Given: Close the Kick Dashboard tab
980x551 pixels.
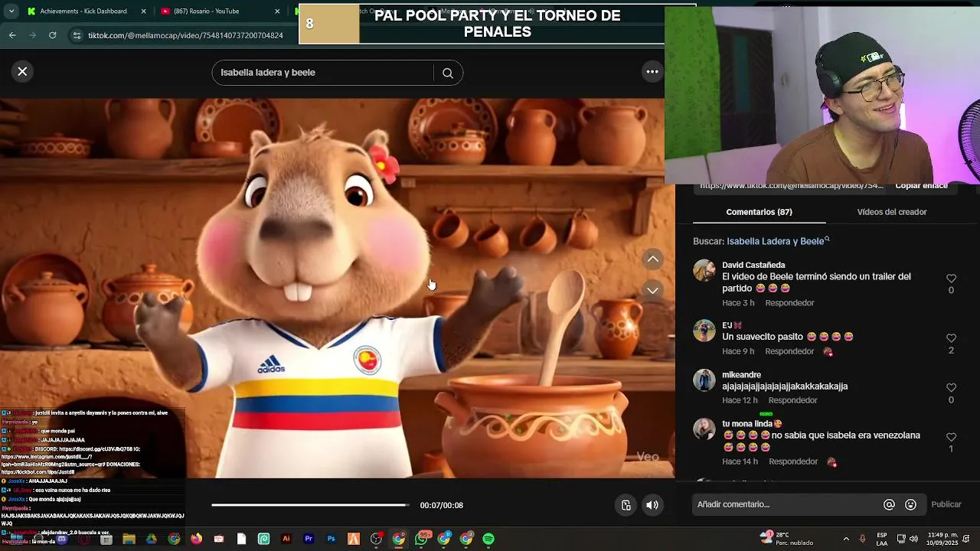Looking at the screenshot, I should 144,11.
